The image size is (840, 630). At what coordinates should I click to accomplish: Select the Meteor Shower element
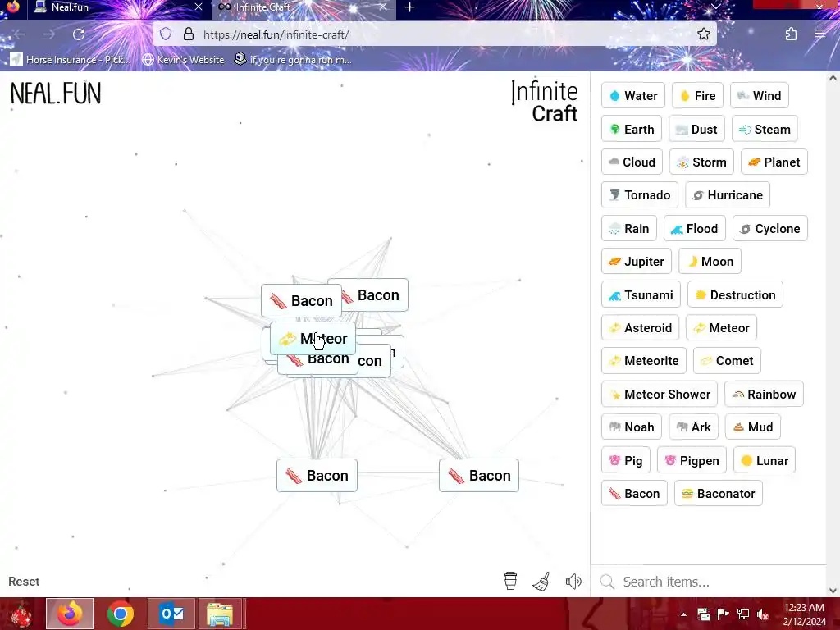click(x=660, y=395)
